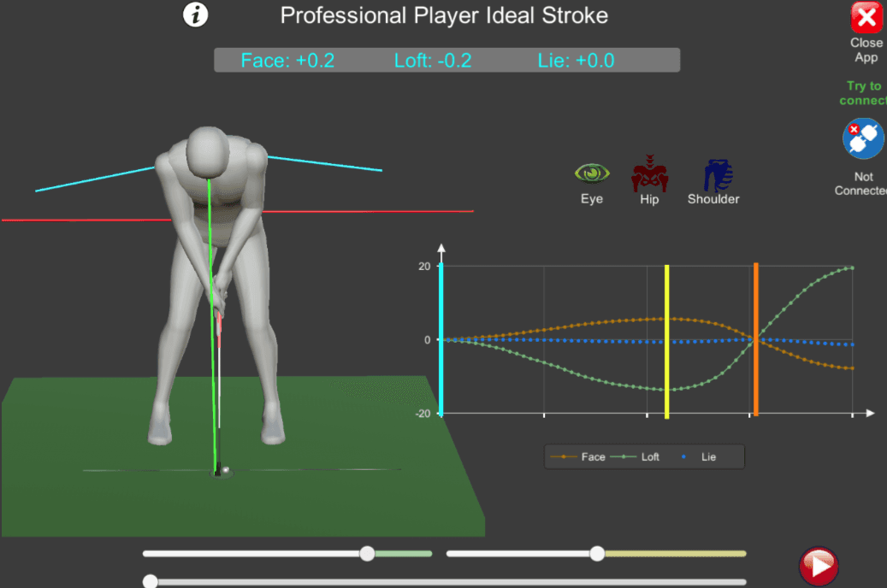Screen dimensions: 887x588
Task: Open the info icon beside the title
Action: pos(195,15)
